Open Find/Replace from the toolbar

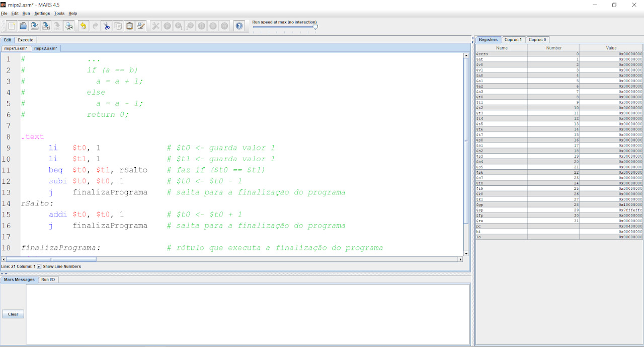point(141,26)
